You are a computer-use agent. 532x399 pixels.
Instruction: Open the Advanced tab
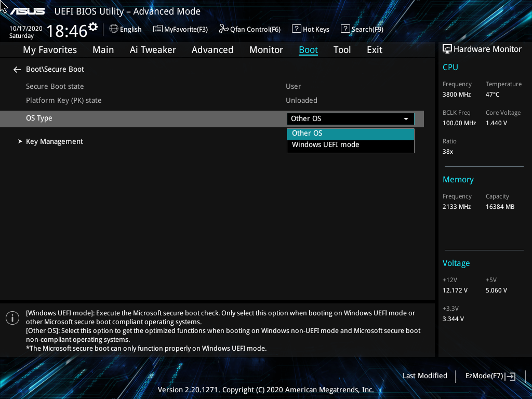click(212, 50)
